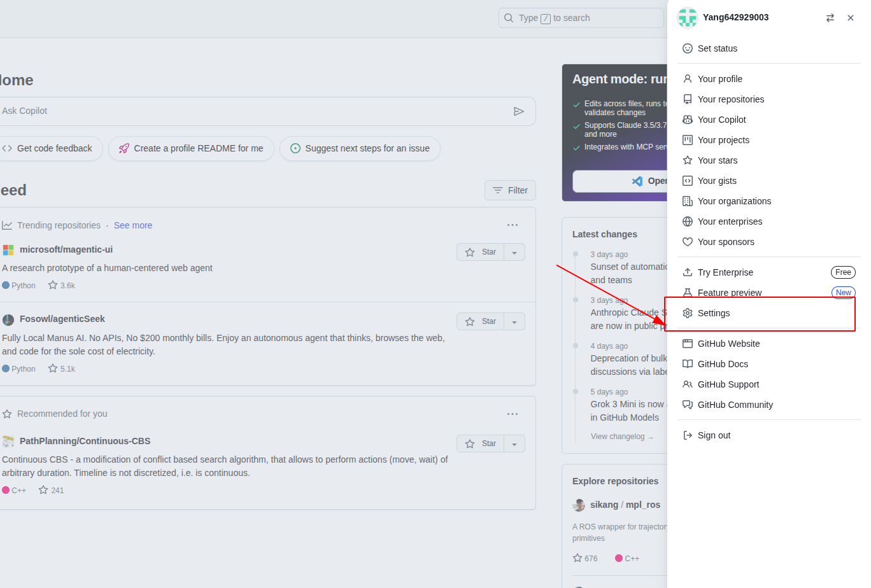Click the 676 stars count on mpl_ros
The height and width of the screenshot is (588, 871).
click(x=585, y=558)
